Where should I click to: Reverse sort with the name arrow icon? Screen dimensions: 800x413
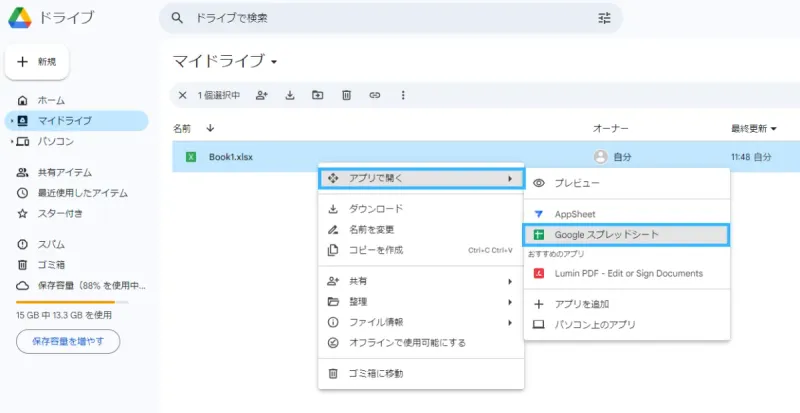(210, 128)
